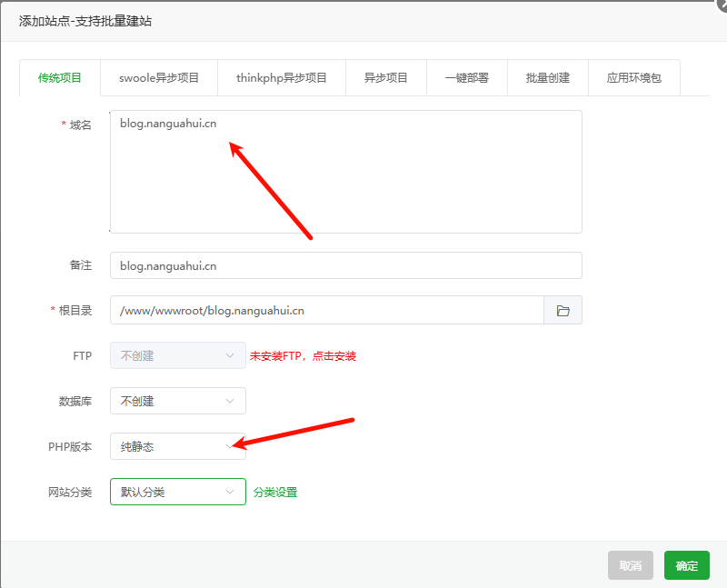Open the PHP版本 dropdown showing 纯静态

(x=178, y=446)
